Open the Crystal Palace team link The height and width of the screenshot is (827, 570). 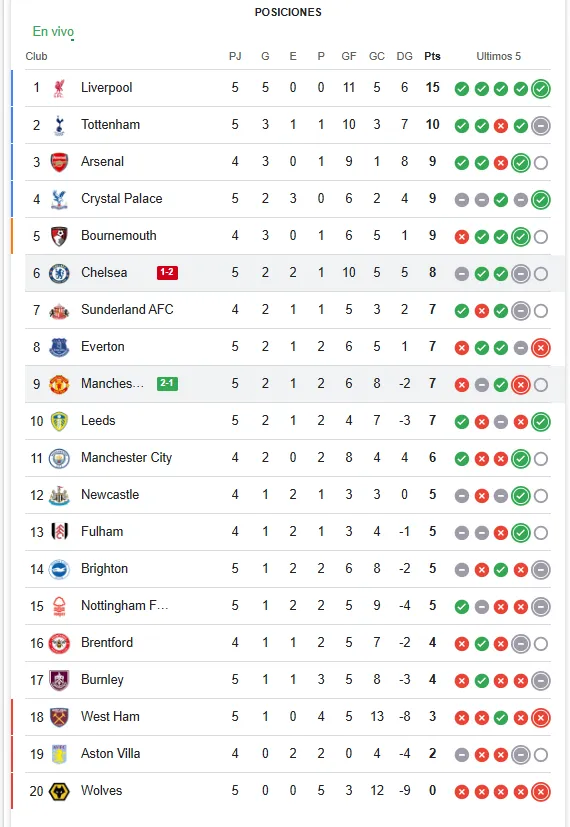pos(121,199)
